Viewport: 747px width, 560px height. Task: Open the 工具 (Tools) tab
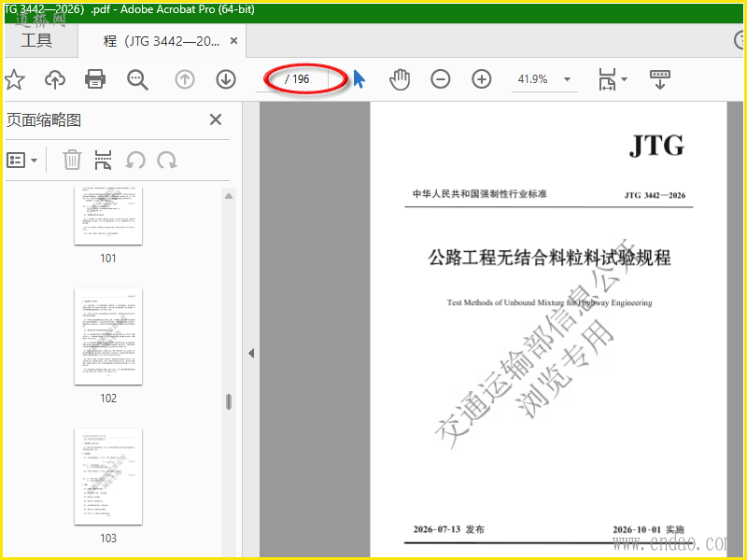coord(36,40)
